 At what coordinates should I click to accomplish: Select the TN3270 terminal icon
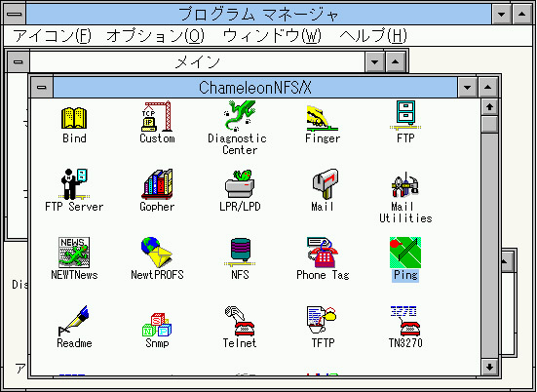coord(405,321)
